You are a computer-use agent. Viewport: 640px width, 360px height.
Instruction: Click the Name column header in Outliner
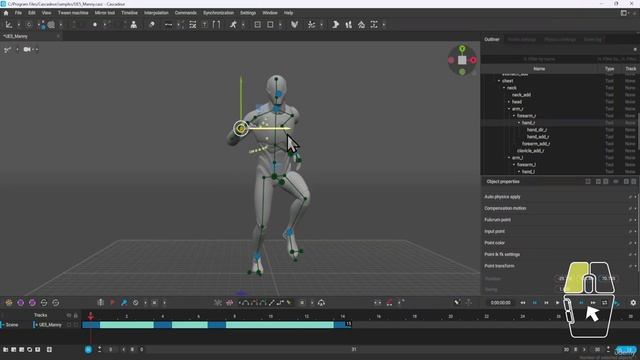[x=539, y=69]
